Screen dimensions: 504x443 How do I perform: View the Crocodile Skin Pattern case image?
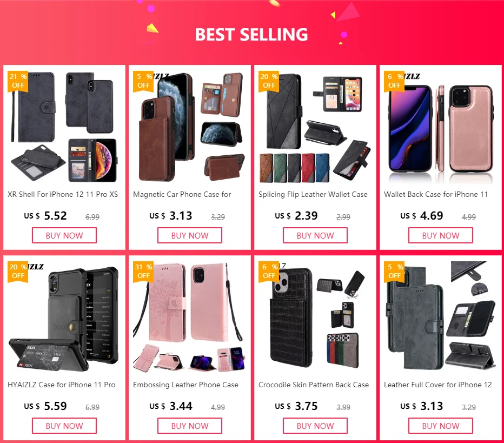[315, 318]
